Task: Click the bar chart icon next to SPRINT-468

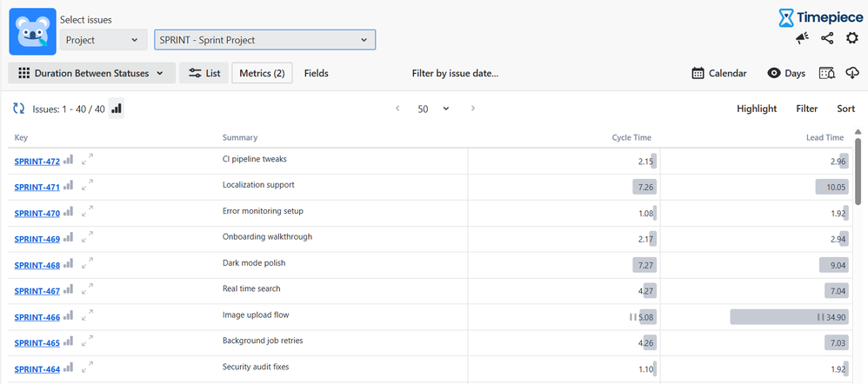Action: (68, 263)
